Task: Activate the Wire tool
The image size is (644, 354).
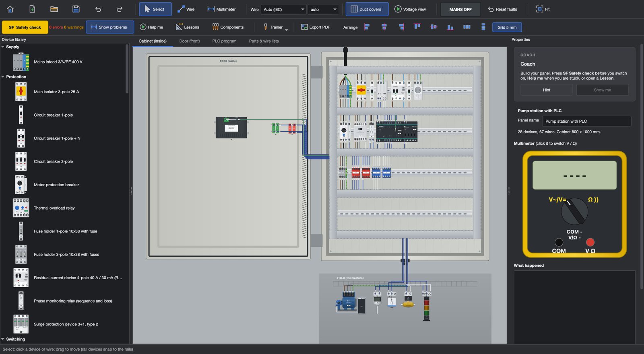Action: [x=186, y=9]
